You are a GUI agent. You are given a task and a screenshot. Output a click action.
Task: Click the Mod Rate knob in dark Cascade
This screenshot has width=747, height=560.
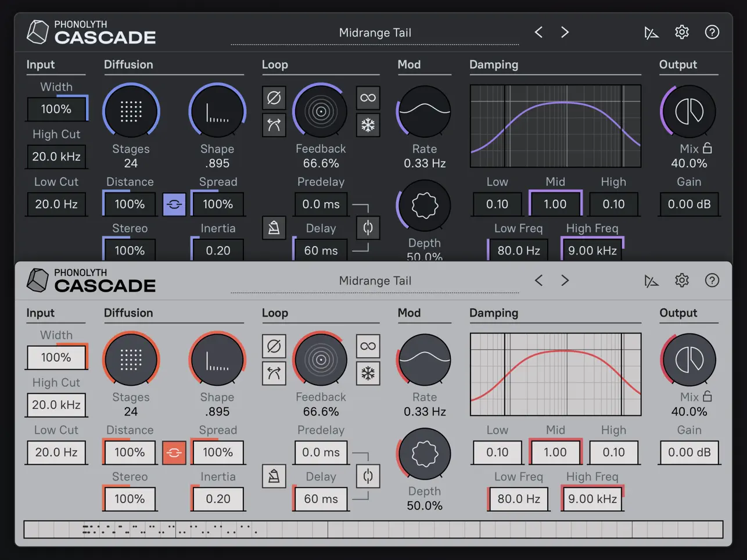point(425,111)
